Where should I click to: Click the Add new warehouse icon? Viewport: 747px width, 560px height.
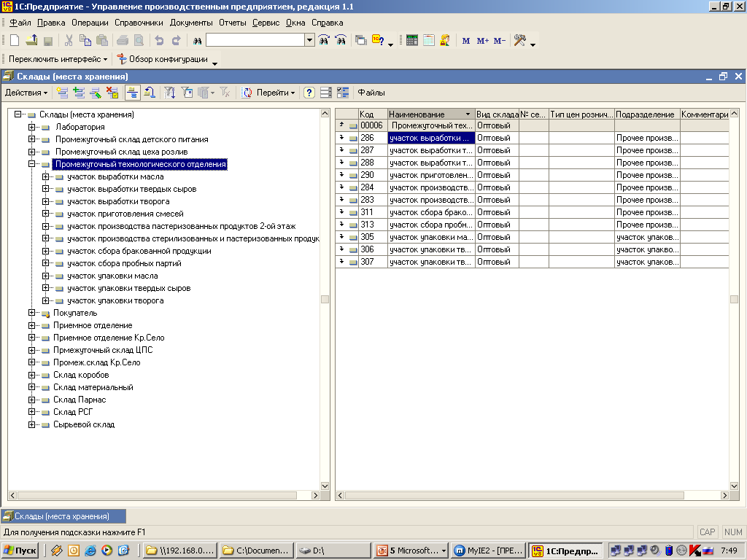pos(62,93)
